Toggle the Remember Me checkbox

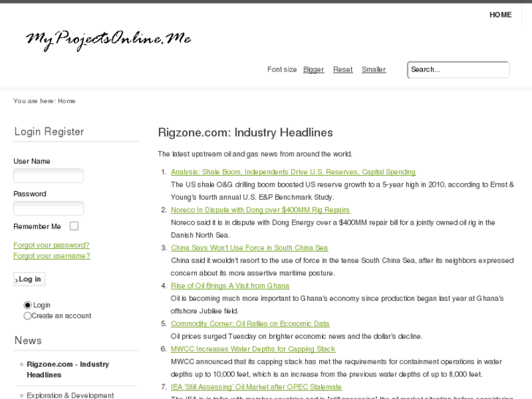(74, 226)
